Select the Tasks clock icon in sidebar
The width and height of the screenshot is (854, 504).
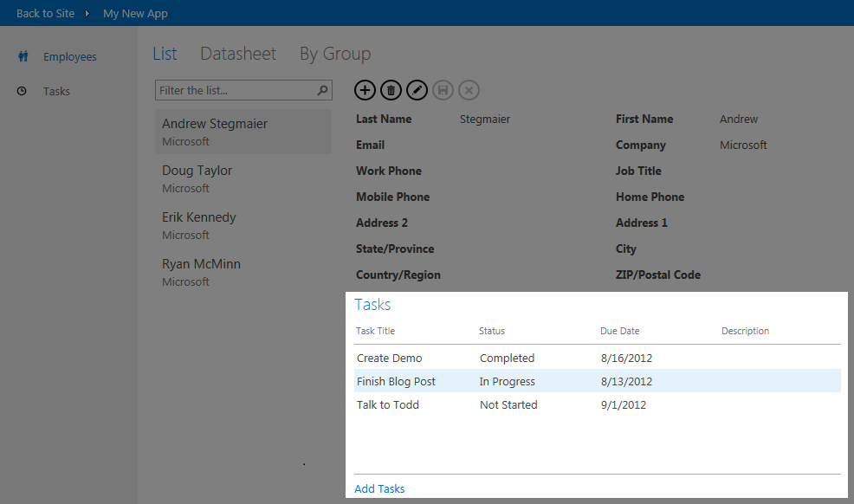(21, 91)
